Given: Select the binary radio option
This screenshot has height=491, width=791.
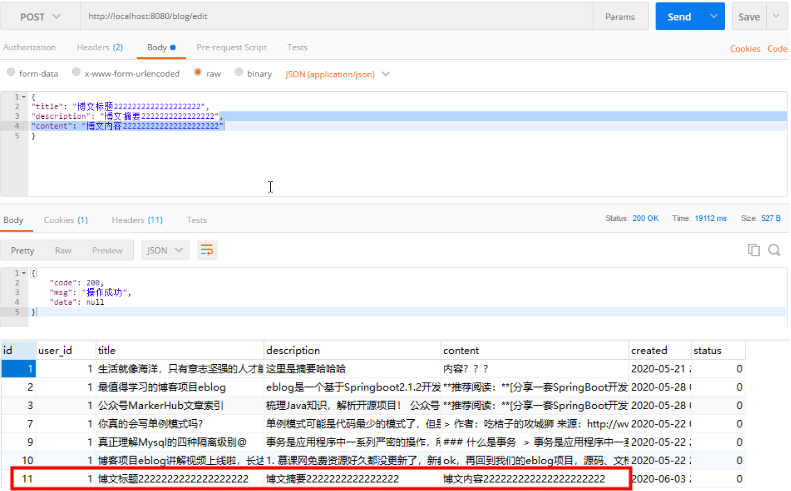Looking at the screenshot, I should tap(239, 72).
